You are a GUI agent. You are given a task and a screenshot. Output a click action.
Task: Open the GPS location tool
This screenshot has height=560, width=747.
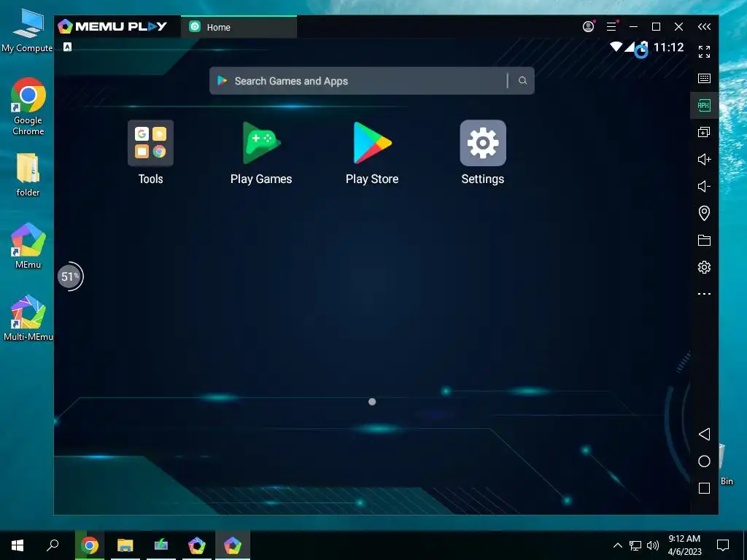704,213
